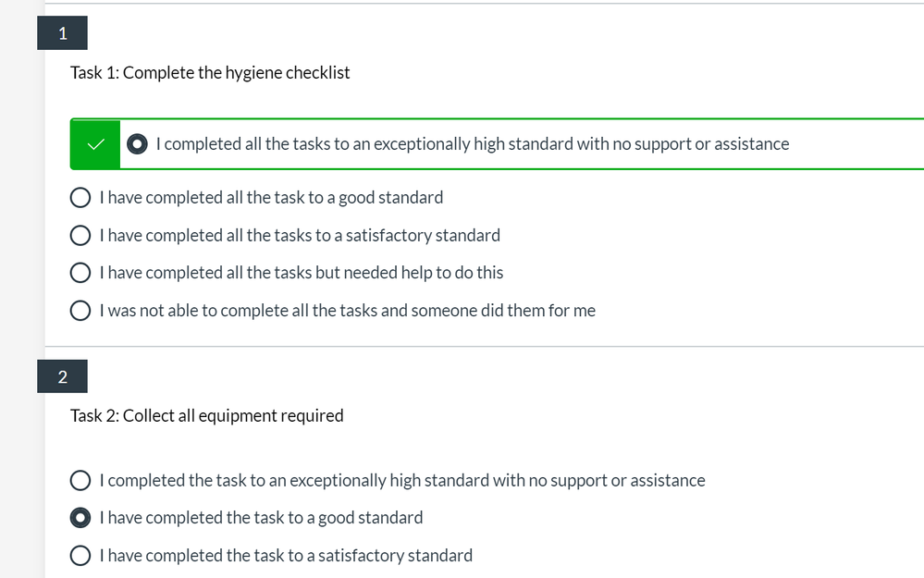Viewport: 924px width, 578px height.
Task: Choose Task 1 good standard radio circle
Action: coord(80,198)
